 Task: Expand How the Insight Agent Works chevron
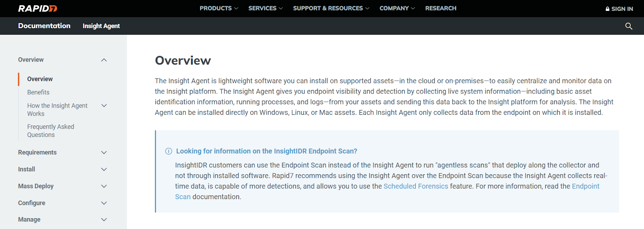[104, 106]
